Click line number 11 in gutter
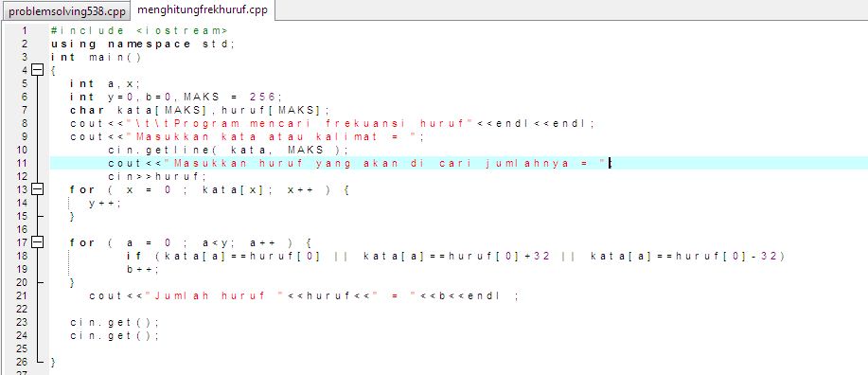This screenshot has width=868, height=375. [22, 164]
